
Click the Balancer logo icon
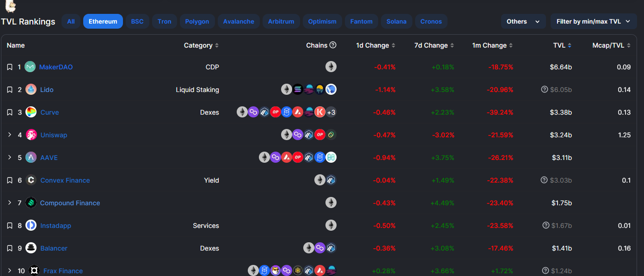31,248
